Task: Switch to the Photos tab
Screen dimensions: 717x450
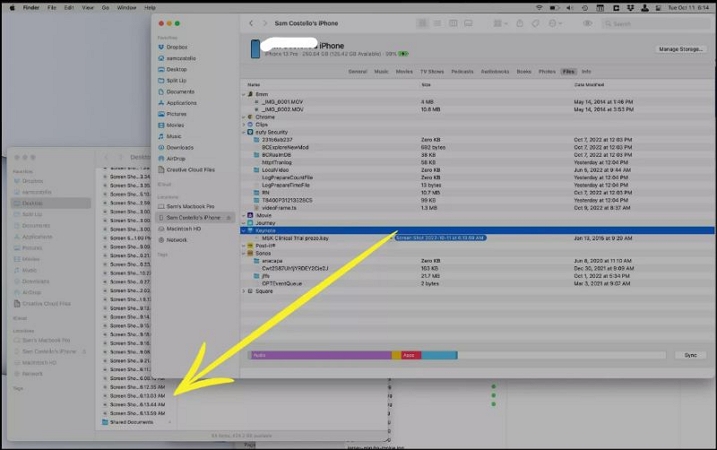Action: (x=547, y=72)
